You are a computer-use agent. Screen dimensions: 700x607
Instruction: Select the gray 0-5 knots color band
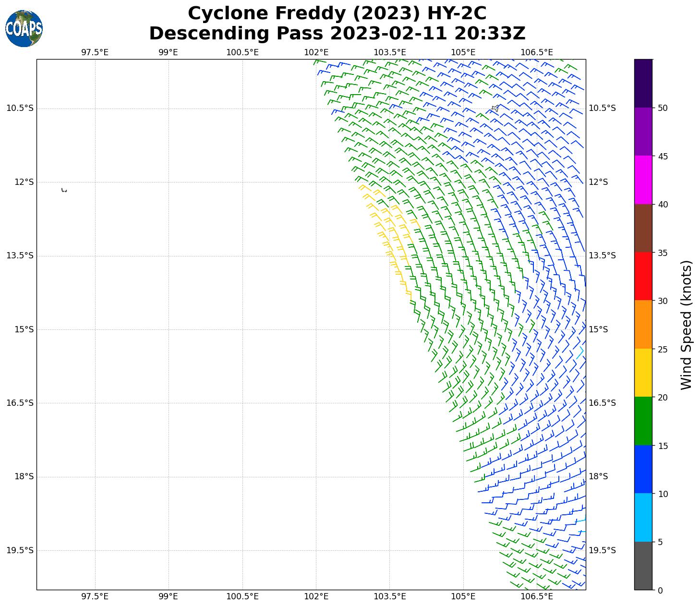point(643,566)
